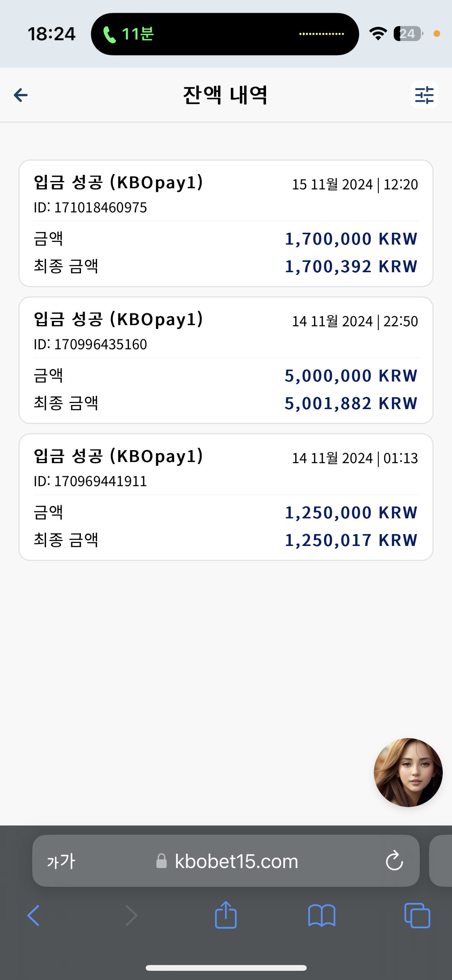
Task: Open the Safari share sheet icon
Action: (226, 914)
